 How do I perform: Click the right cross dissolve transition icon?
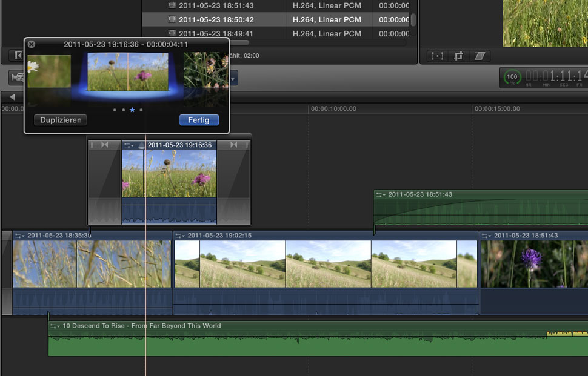tap(233, 145)
